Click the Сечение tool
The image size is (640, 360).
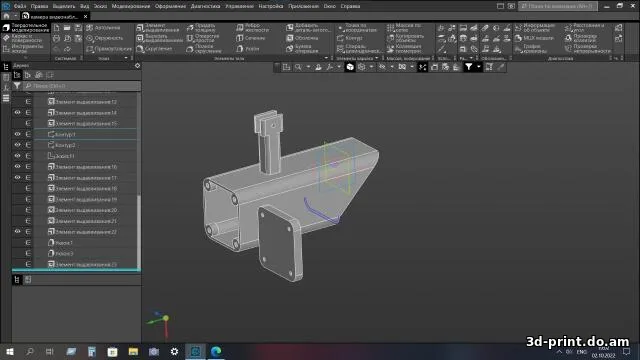coord(251,38)
